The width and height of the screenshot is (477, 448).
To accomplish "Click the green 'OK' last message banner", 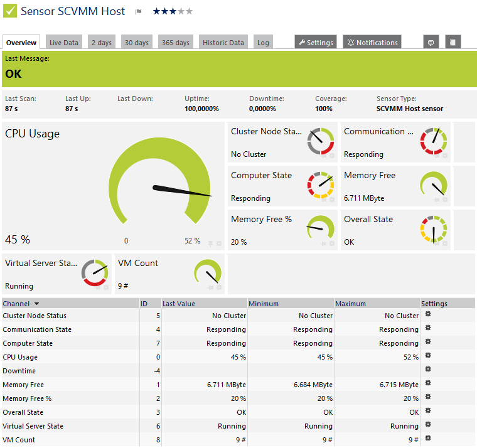I will tap(239, 69).
